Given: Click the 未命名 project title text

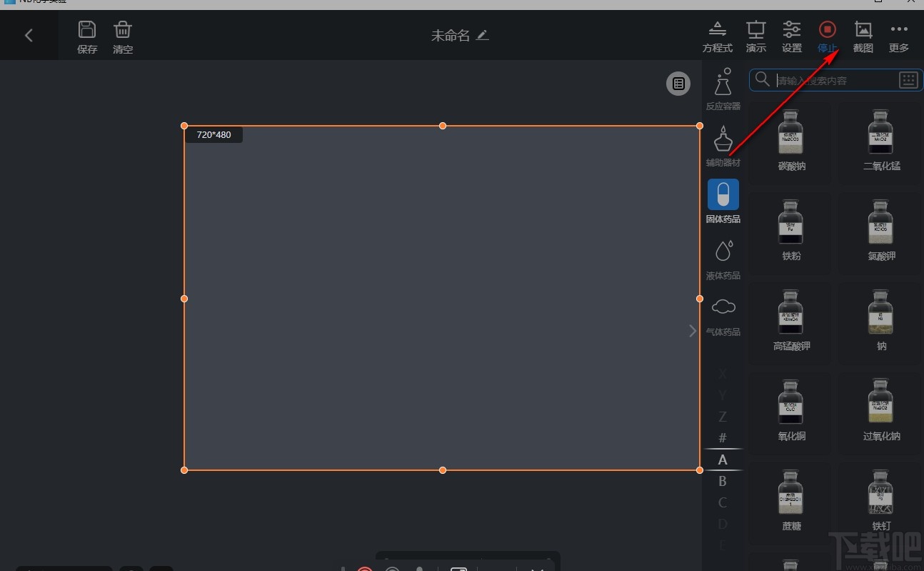Looking at the screenshot, I should [x=451, y=35].
